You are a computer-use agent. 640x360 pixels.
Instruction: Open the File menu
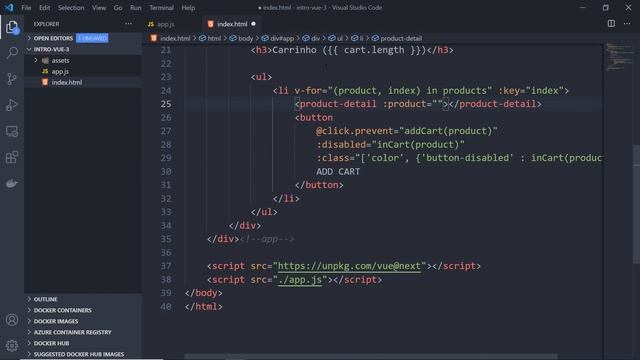[26, 8]
